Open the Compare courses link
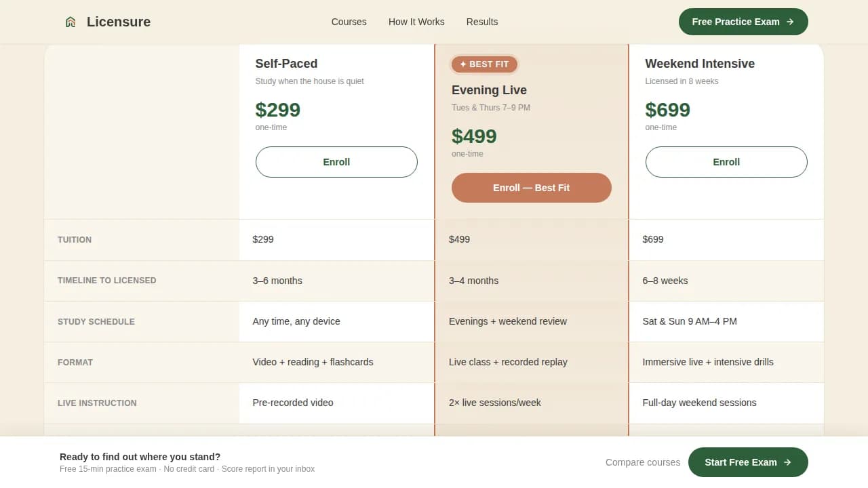 [x=643, y=462]
